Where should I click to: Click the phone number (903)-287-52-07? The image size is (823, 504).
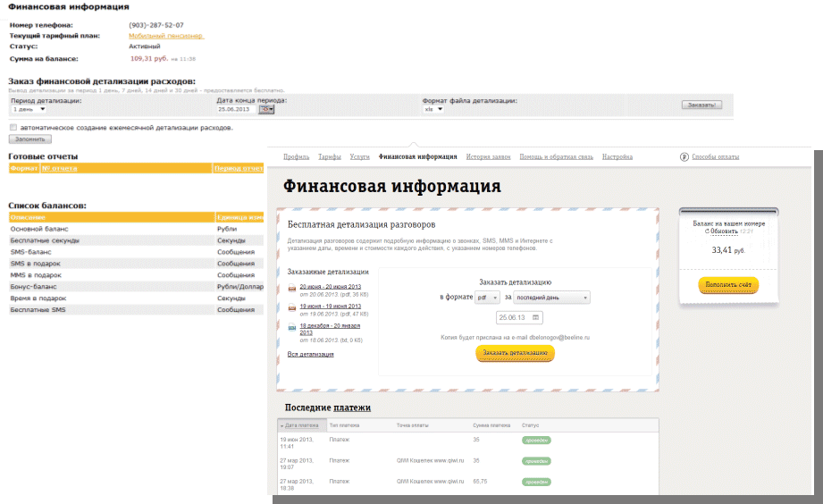(x=156, y=25)
